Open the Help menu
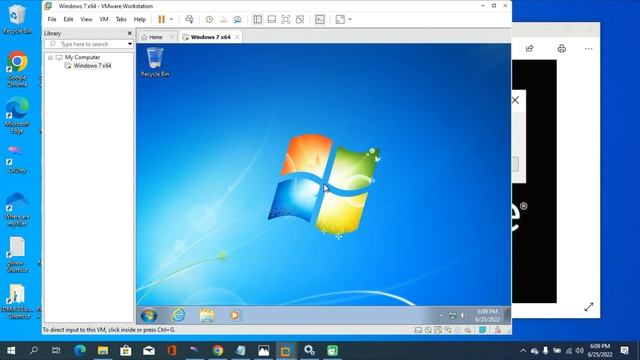The height and width of the screenshot is (360, 640). coord(140,19)
